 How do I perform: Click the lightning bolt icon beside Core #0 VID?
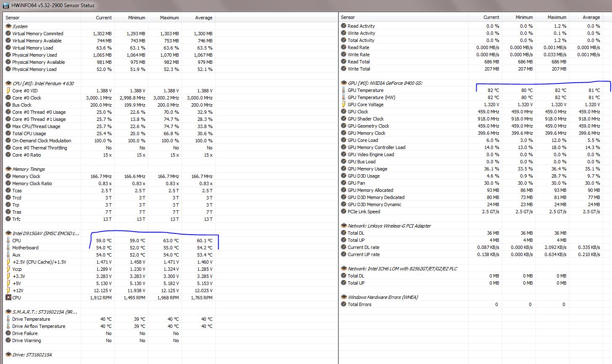tap(8, 91)
